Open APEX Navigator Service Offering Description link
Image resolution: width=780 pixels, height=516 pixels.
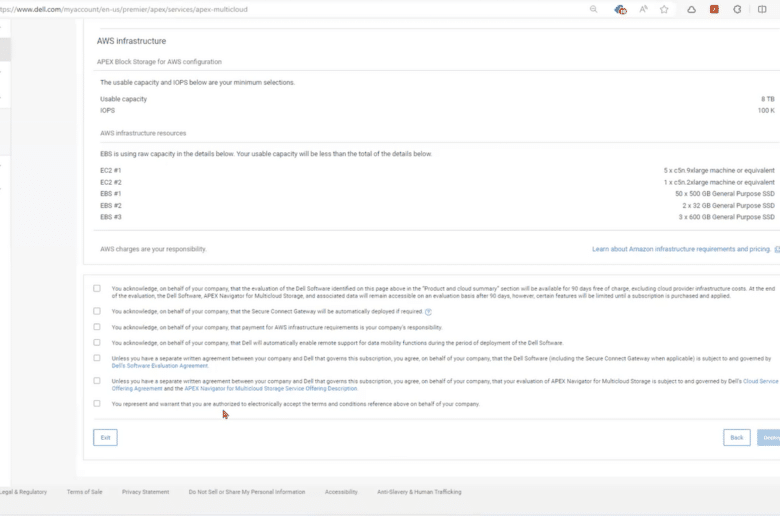(x=271, y=389)
